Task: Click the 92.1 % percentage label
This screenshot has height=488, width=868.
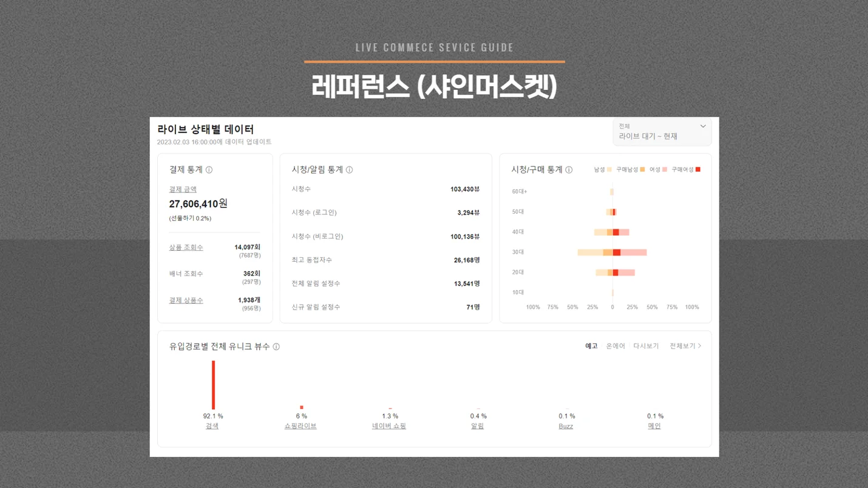Action: (x=213, y=416)
